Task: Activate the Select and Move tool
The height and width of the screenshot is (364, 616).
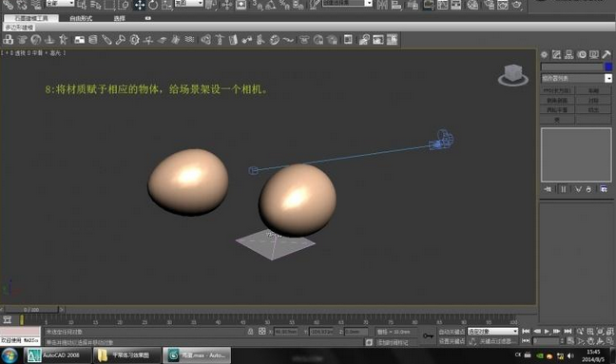Action: 140,5
